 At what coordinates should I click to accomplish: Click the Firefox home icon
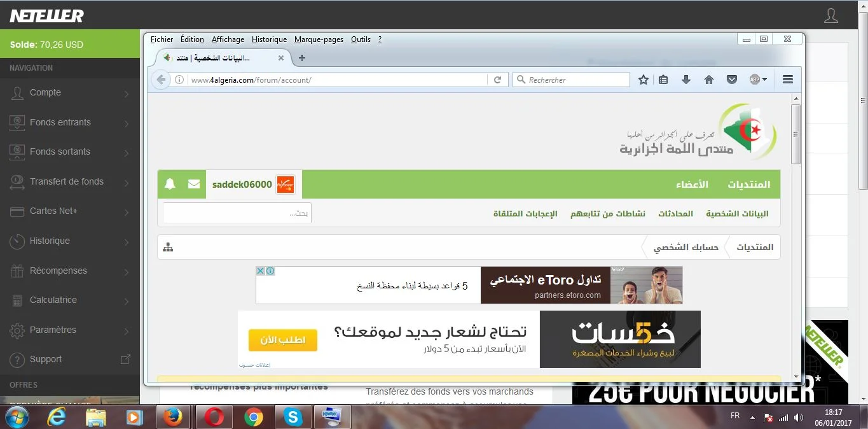[x=709, y=80]
